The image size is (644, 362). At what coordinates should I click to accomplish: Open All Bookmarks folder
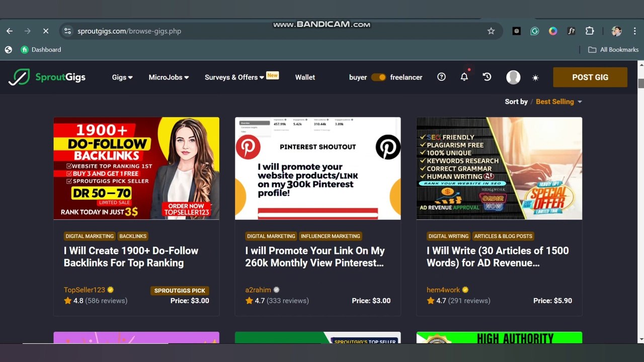[613, 50]
